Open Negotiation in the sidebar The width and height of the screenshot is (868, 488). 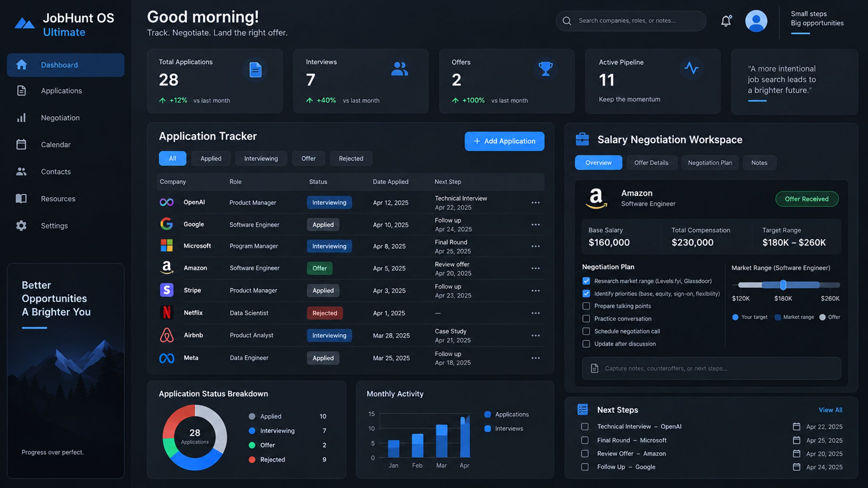click(x=65, y=118)
